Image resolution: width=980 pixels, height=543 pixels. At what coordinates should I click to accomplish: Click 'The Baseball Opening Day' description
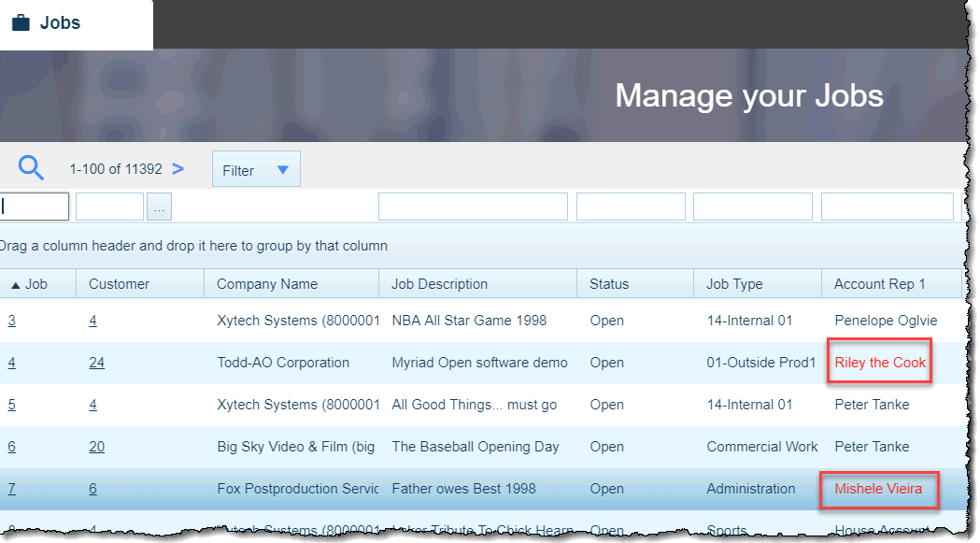[476, 447]
